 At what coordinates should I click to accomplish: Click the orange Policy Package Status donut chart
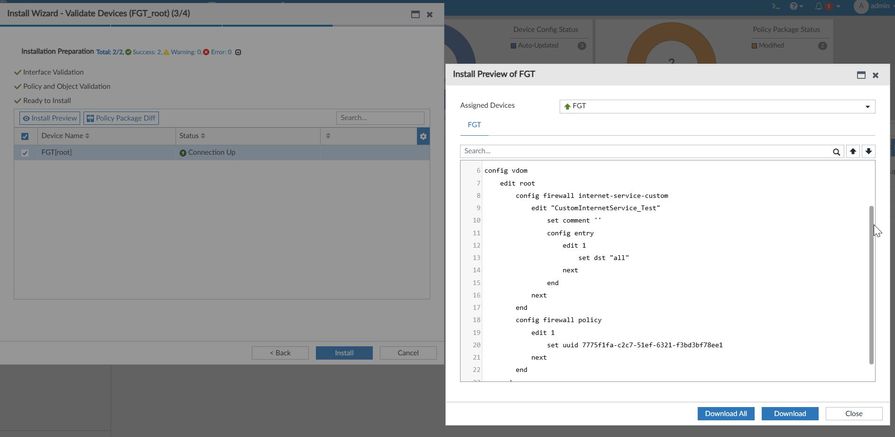click(x=671, y=43)
